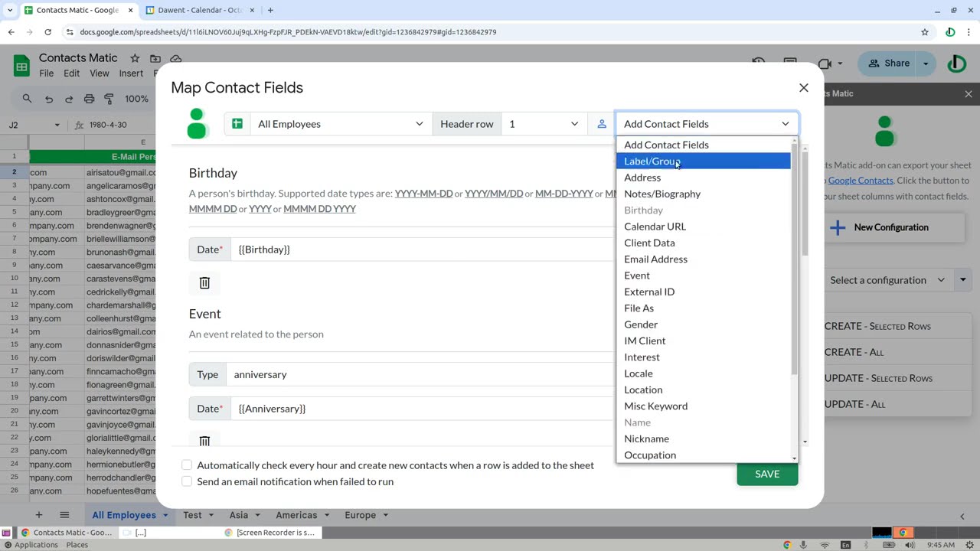
Task: Open the Edit menu
Action: [71, 73]
